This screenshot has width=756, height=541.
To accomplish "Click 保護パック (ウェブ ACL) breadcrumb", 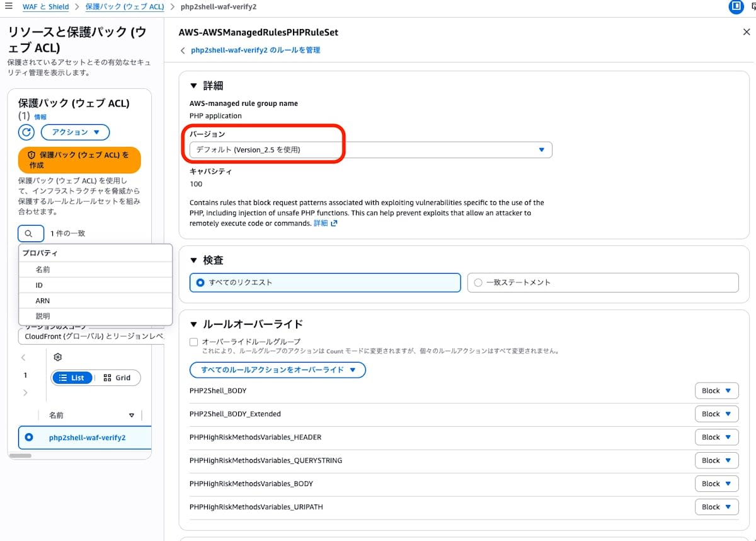I will 124,7.
